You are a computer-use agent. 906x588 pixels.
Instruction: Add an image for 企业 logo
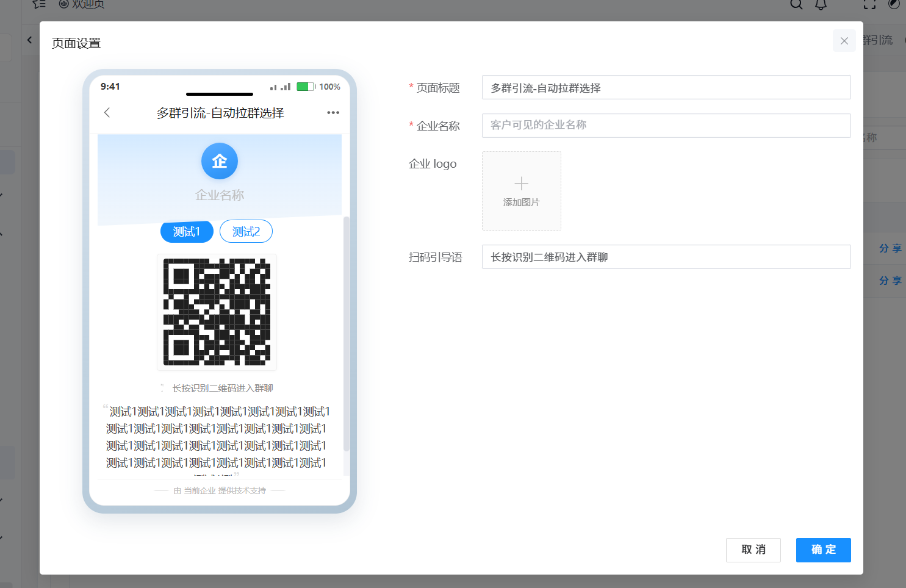click(522, 191)
